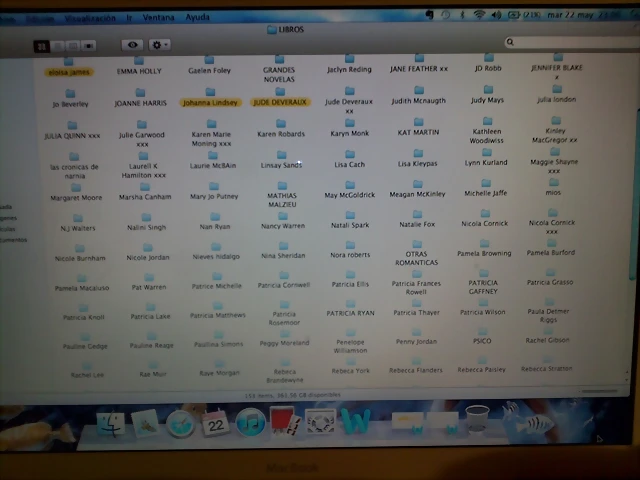Switch to column view mode
Viewport: 640px width, 480px height.
click(x=73, y=46)
